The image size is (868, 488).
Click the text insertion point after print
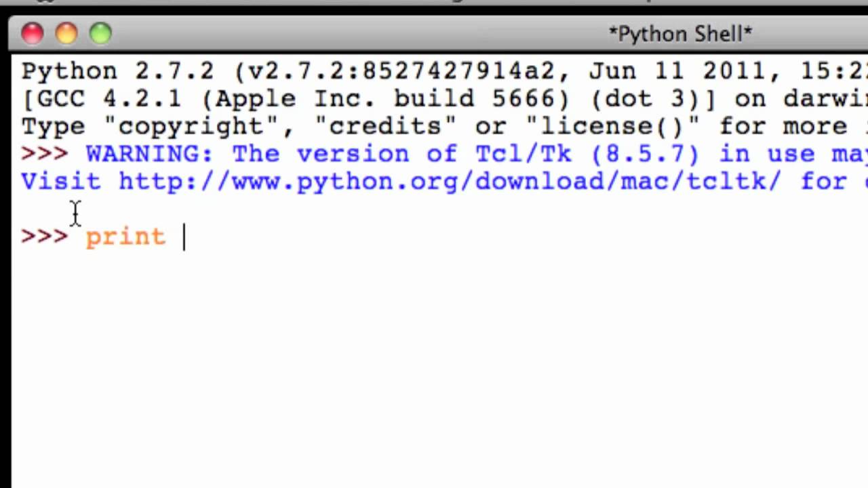tap(183, 237)
